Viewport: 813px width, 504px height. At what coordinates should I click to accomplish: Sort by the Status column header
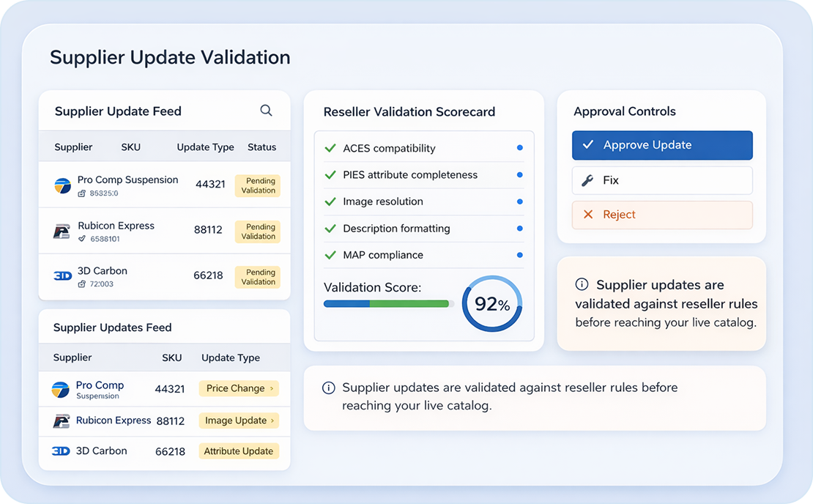pos(261,147)
